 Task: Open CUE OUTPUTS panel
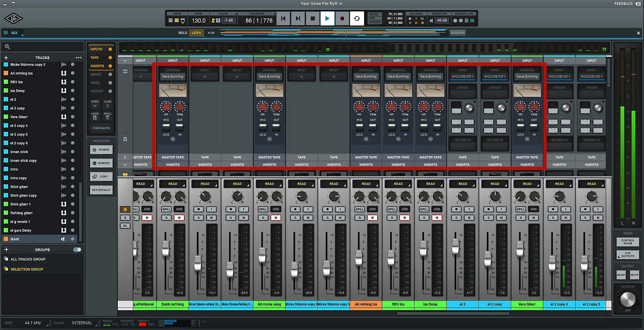pyautogui.click(x=628, y=255)
